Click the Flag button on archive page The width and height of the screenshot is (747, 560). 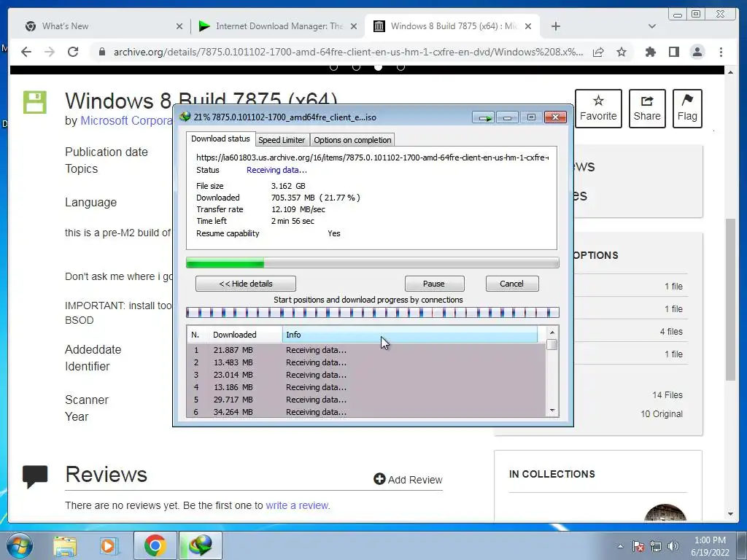tap(687, 109)
